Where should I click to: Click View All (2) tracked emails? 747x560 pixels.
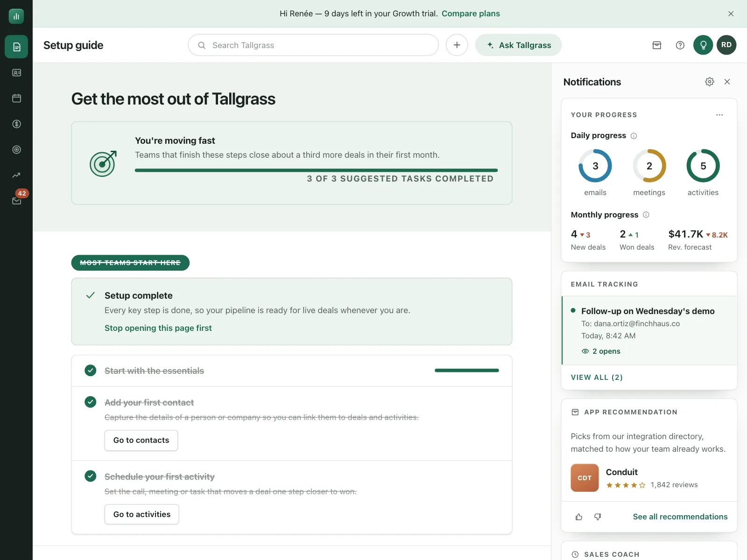(x=597, y=377)
